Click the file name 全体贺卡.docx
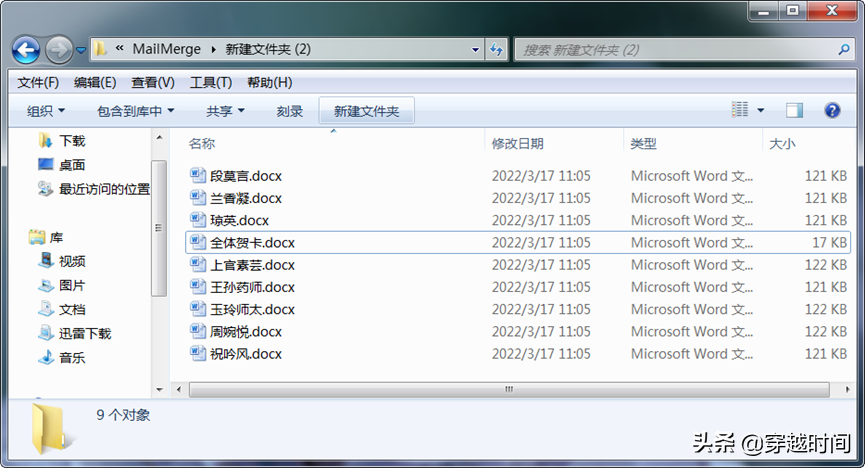This screenshot has height=468, width=865. (253, 243)
